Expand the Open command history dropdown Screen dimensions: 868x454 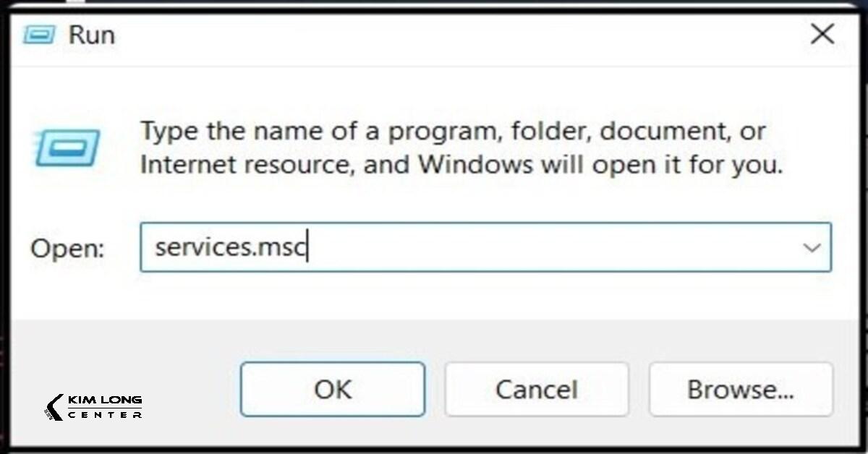[x=812, y=248]
